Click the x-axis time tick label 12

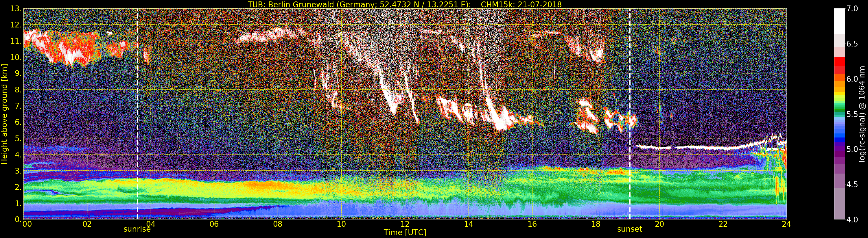pos(405,224)
